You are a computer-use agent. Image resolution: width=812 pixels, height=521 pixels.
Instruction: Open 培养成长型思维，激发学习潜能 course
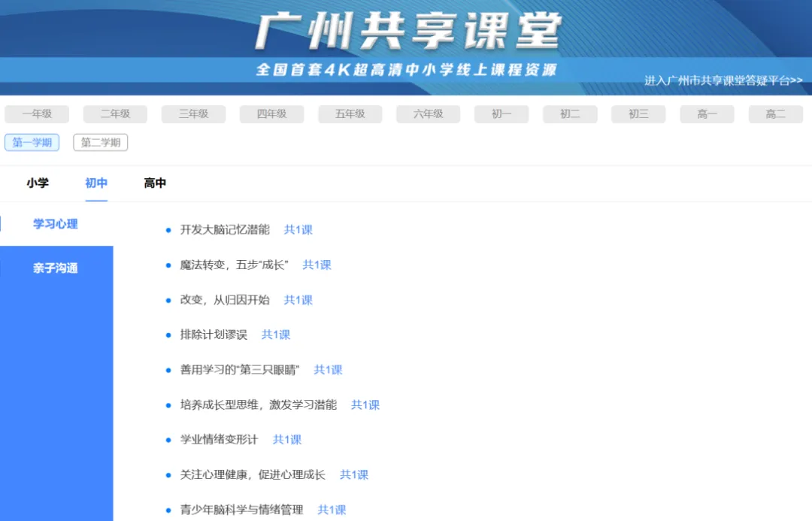(x=259, y=404)
